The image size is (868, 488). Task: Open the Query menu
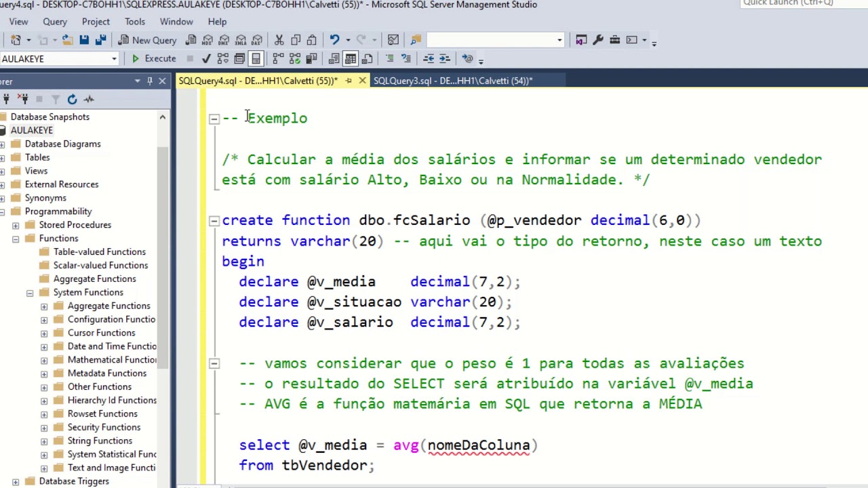[55, 22]
